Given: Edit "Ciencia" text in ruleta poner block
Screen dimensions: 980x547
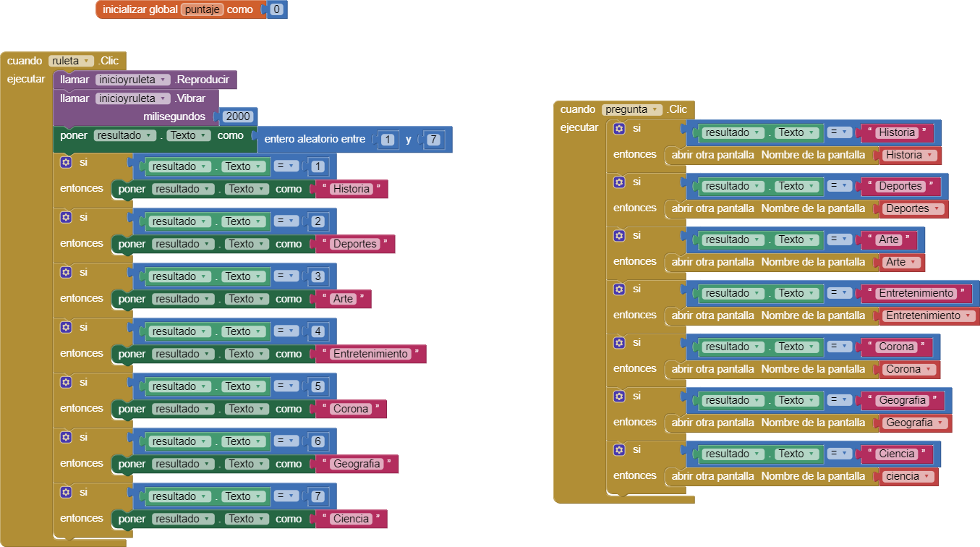Looking at the screenshot, I should tap(351, 519).
